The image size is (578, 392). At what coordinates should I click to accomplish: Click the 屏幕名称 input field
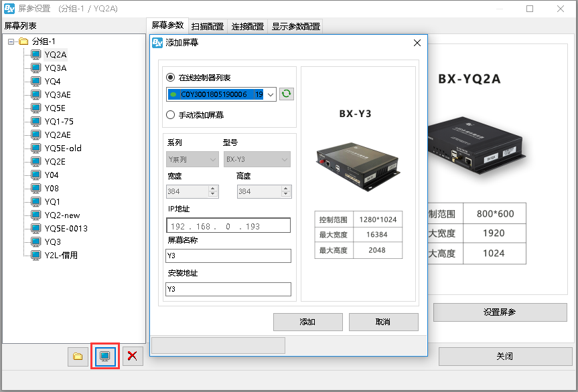pos(228,256)
